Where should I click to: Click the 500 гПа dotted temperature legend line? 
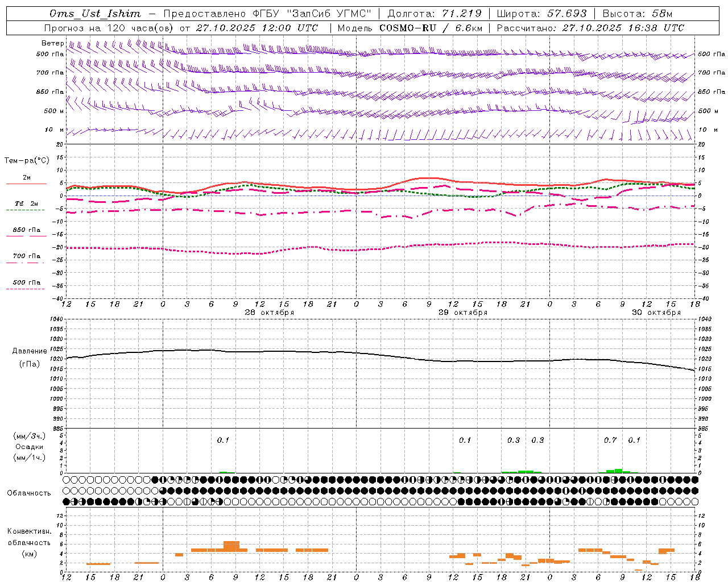[26, 289]
